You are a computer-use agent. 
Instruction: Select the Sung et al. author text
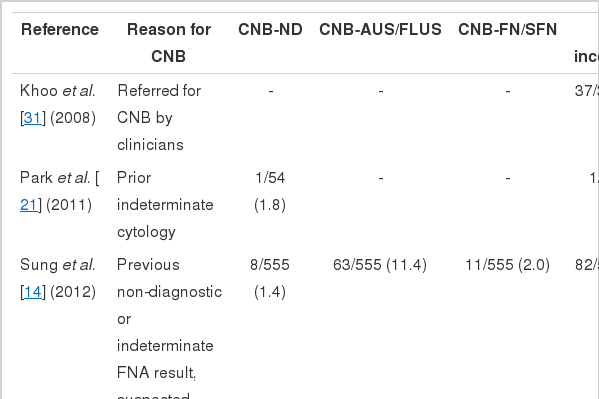(58, 265)
